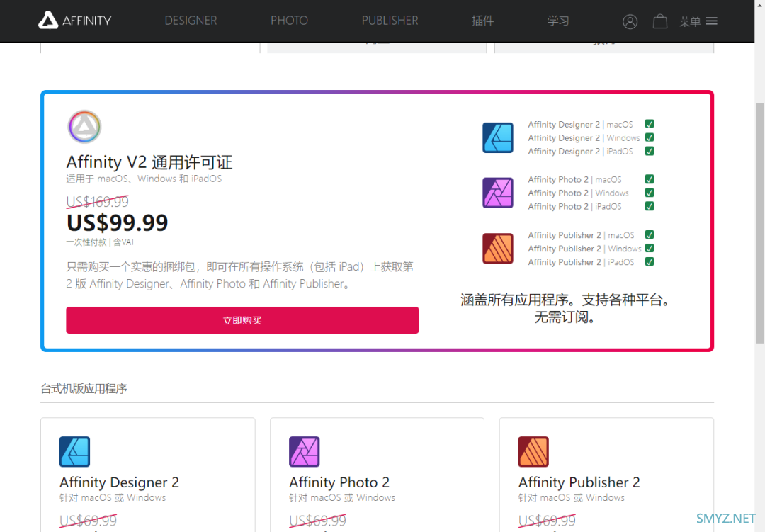Open the Affinity Photo 2 product title
The width and height of the screenshot is (765, 532).
point(339,482)
